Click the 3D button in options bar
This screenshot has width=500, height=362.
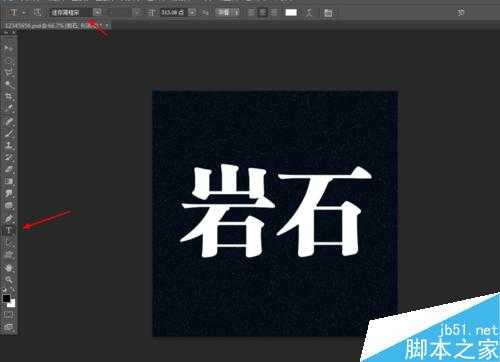461,12
